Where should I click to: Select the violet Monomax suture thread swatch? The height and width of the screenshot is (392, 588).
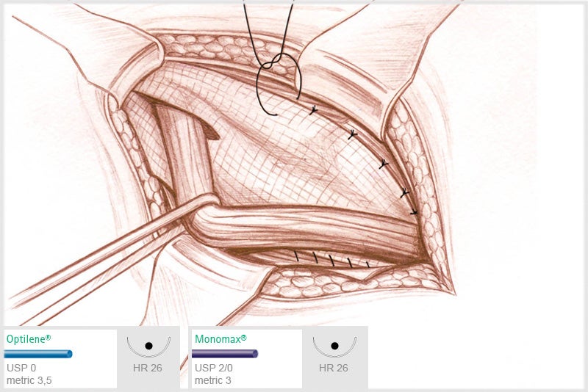coord(225,354)
